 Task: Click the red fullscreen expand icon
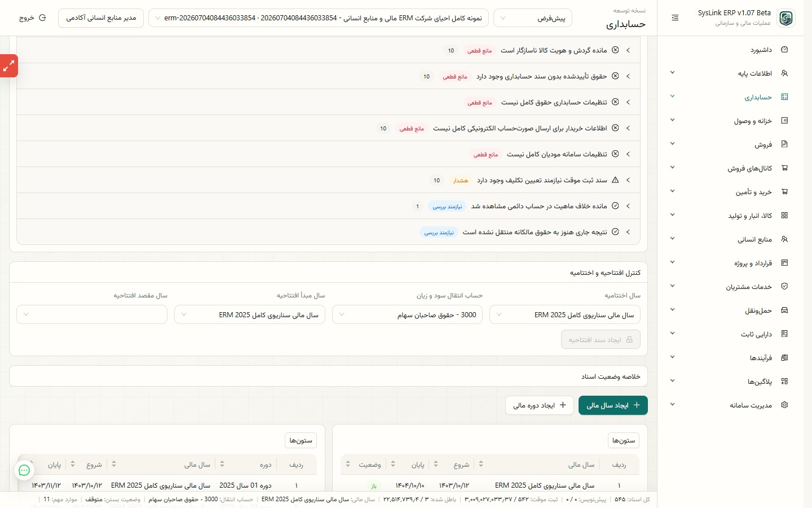pyautogui.click(x=8, y=66)
